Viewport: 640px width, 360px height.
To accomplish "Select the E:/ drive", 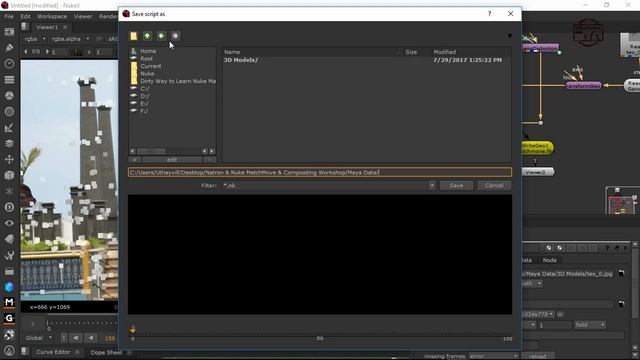I will coord(144,104).
